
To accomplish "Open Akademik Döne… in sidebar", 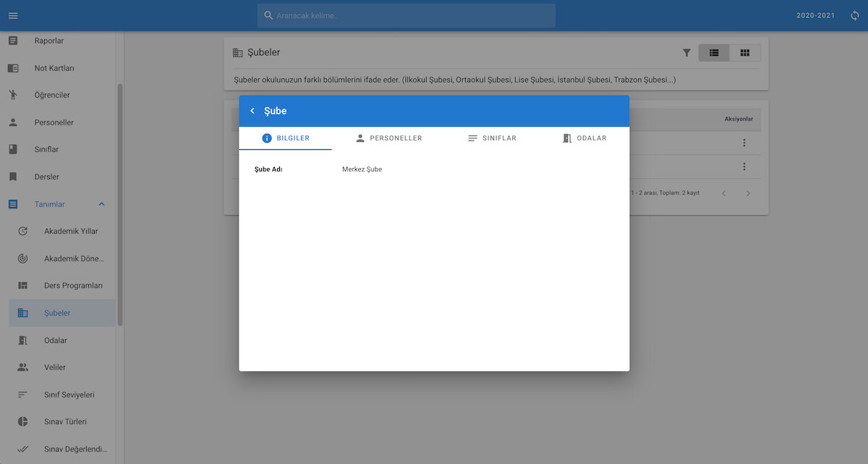I will [x=62, y=258].
